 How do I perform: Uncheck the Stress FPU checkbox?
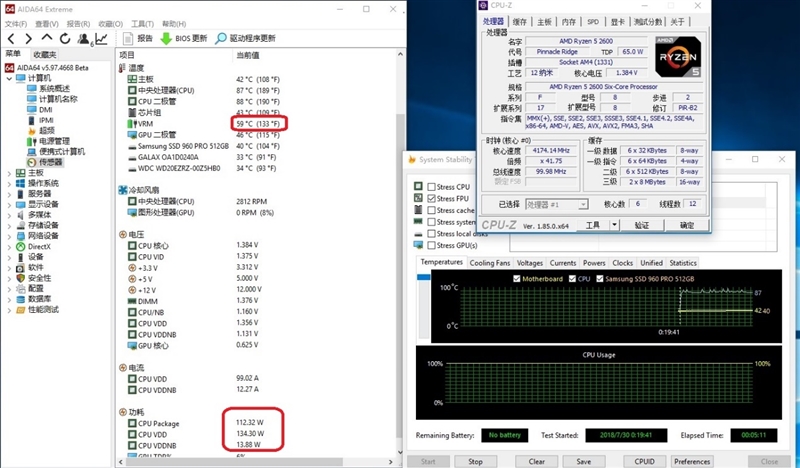[432, 199]
